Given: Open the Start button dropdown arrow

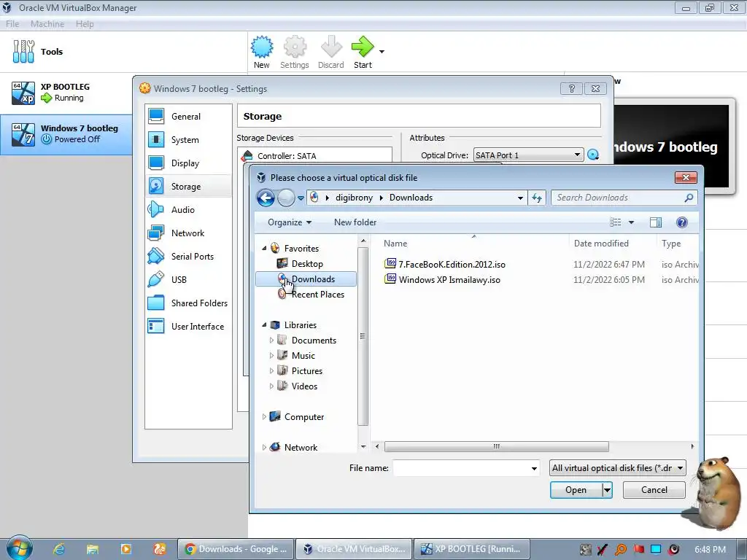Looking at the screenshot, I should pyautogui.click(x=382, y=52).
